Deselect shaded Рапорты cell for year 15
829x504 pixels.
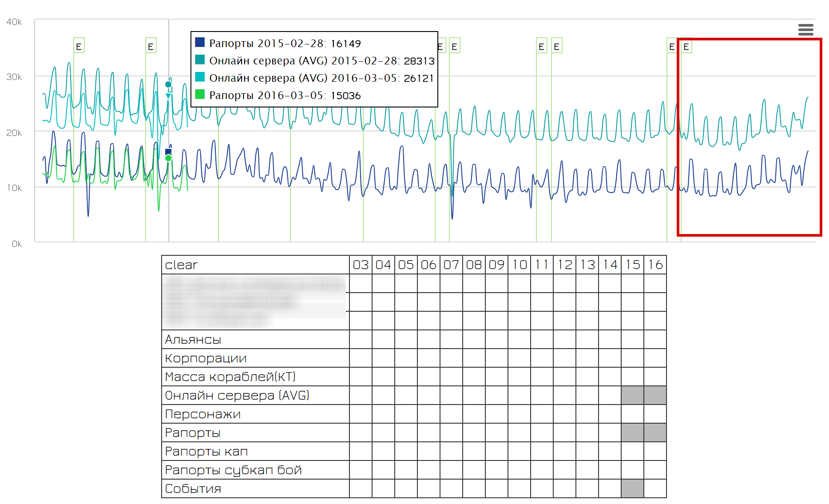click(x=633, y=433)
